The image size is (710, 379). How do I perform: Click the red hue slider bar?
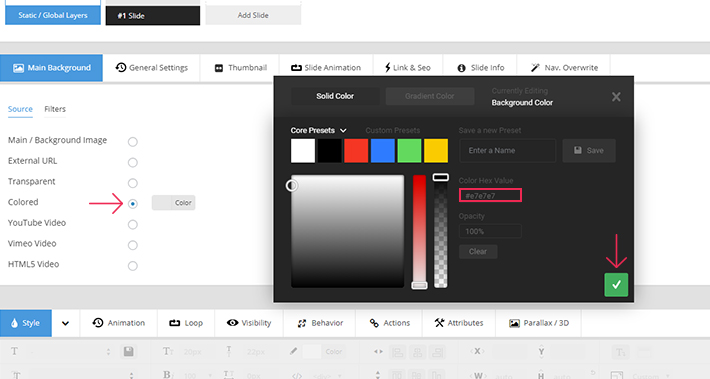[x=419, y=231]
